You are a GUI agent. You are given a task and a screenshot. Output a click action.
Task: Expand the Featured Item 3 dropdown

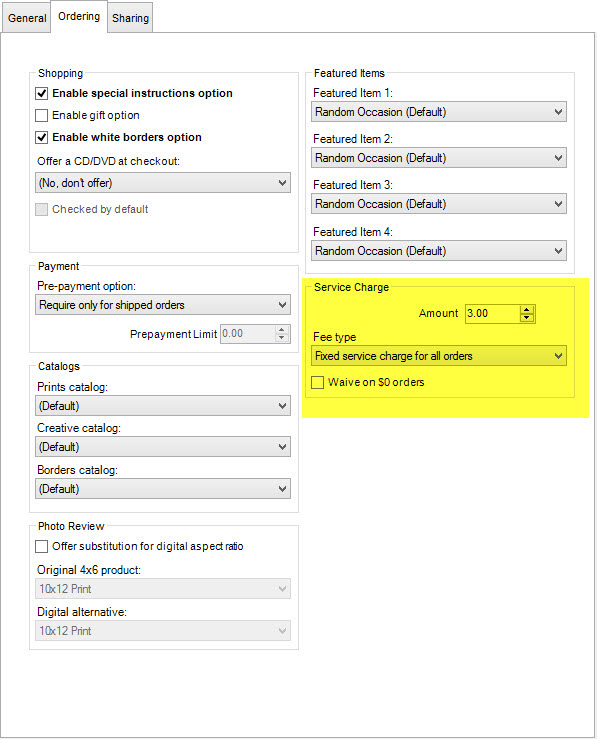[439, 204]
